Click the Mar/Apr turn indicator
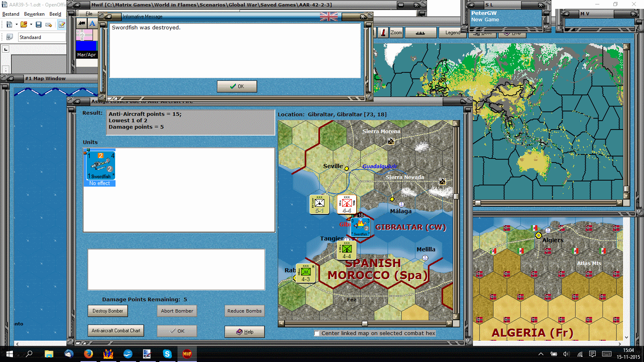Screen dimensions: 644x362 tap(87, 55)
